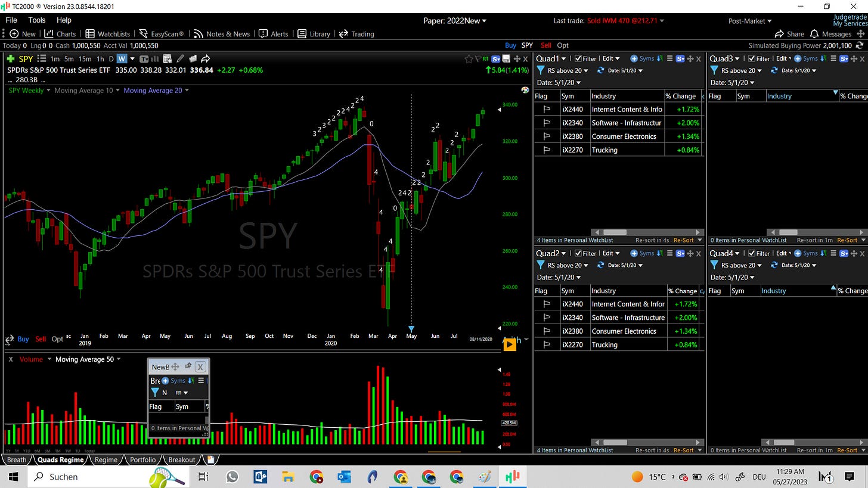Viewport: 868px width, 488px height.
Task: Click the Quad3 horizontal scrollbar thumb
Action: point(788,232)
